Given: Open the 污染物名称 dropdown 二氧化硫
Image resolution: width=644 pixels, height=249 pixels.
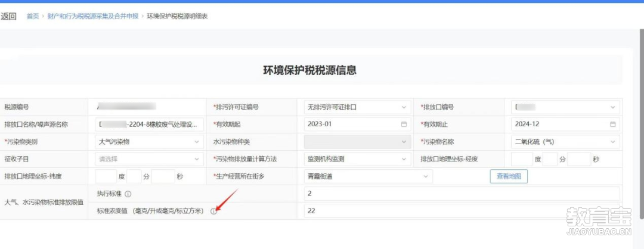Looking at the screenshot, I should (x=565, y=142).
